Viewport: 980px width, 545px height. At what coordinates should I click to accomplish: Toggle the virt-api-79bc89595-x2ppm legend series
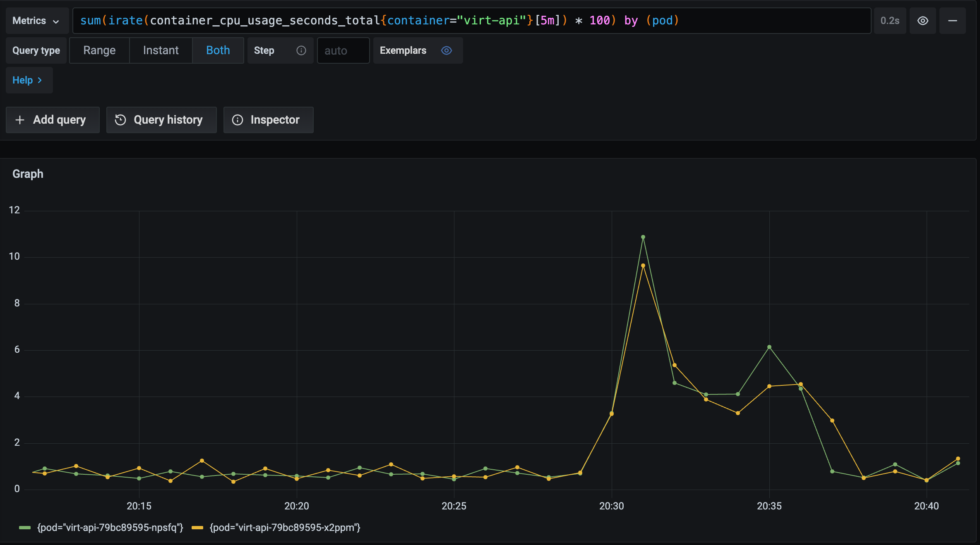pos(285,528)
